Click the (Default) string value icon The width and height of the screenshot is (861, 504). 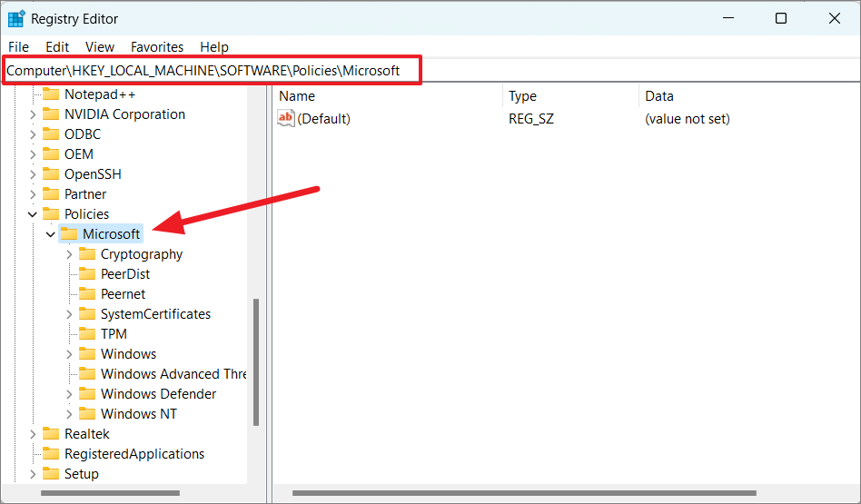click(x=286, y=118)
